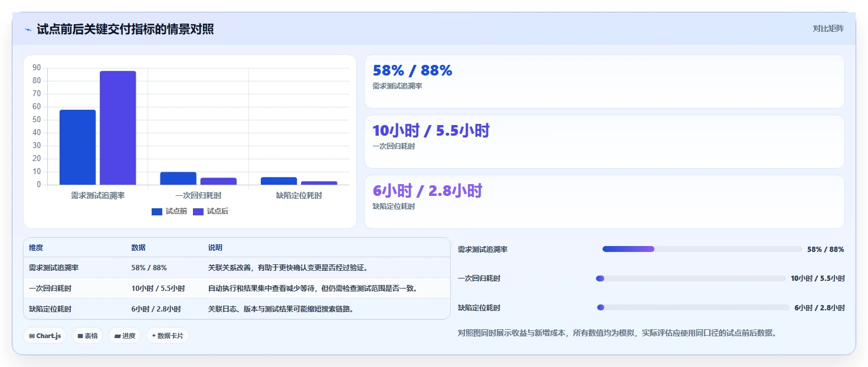Click the 试点后 bar for 缺陷定位耗时
The width and height of the screenshot is (868, 367).
pos(319,183)
